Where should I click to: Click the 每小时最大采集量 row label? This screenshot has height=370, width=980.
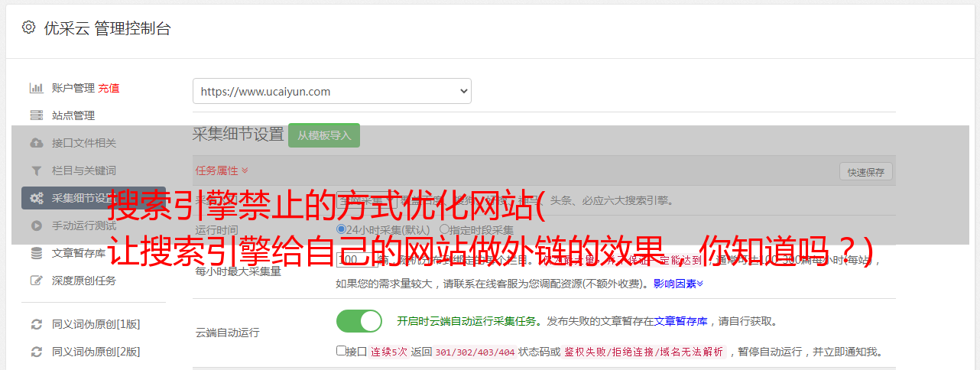tap(239, 271)
